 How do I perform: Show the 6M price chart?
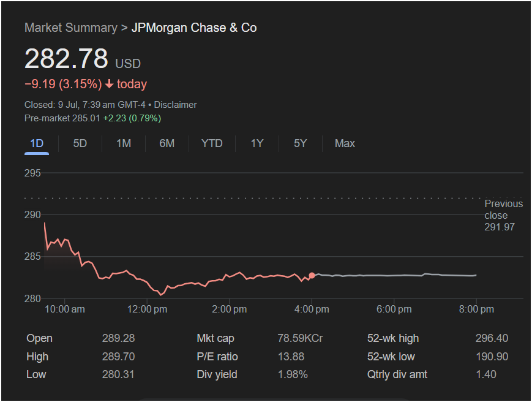[x=167, y=143]
